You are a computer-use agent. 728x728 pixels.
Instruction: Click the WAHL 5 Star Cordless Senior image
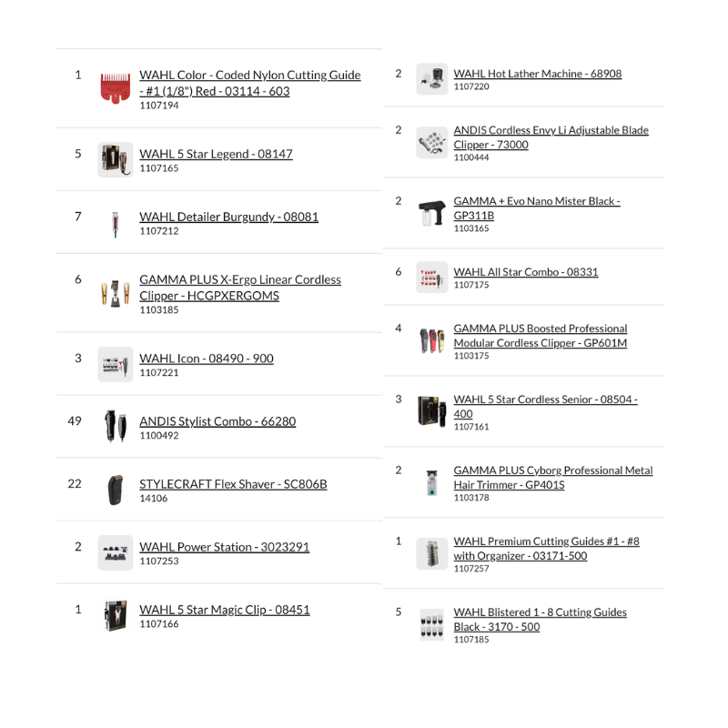[432, 410]
